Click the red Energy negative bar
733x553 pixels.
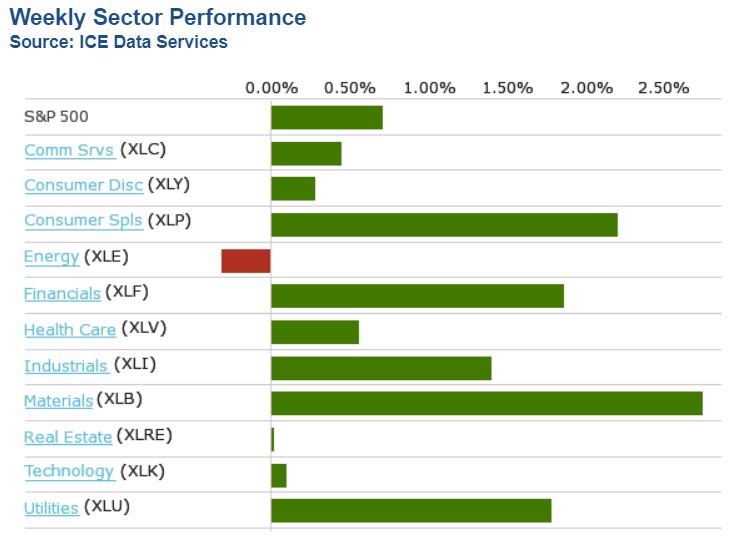pos(246,261)
